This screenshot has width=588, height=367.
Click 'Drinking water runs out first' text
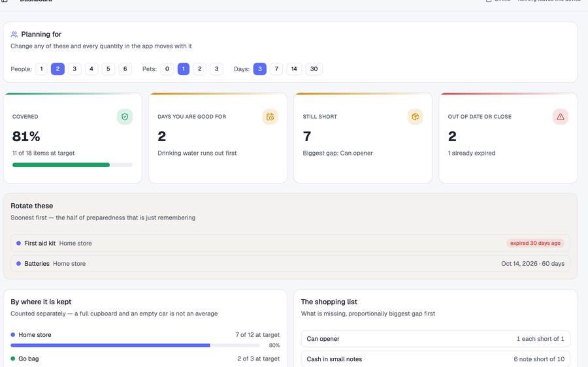[197, 153]
